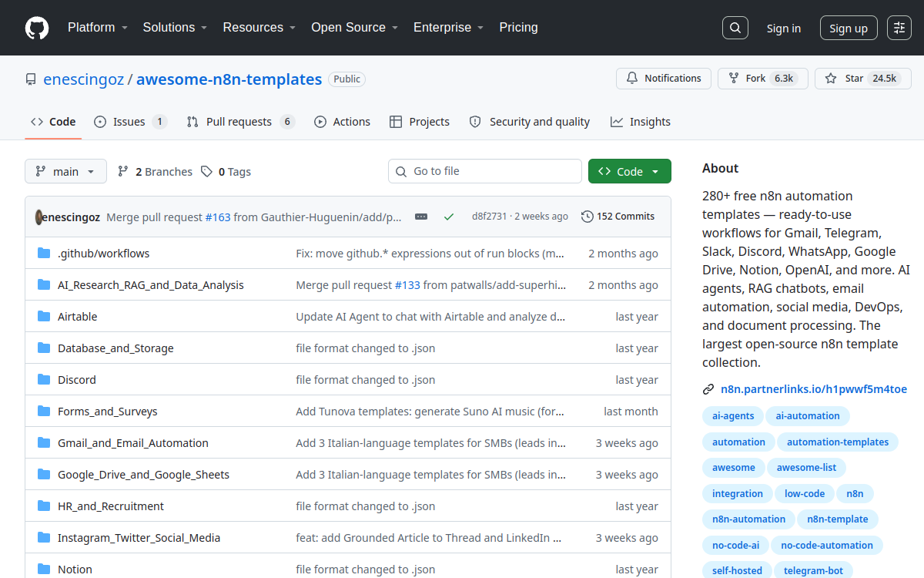The image size is (924, 578).
Task: Expand the Open Source menu
Action: (354, 28)
